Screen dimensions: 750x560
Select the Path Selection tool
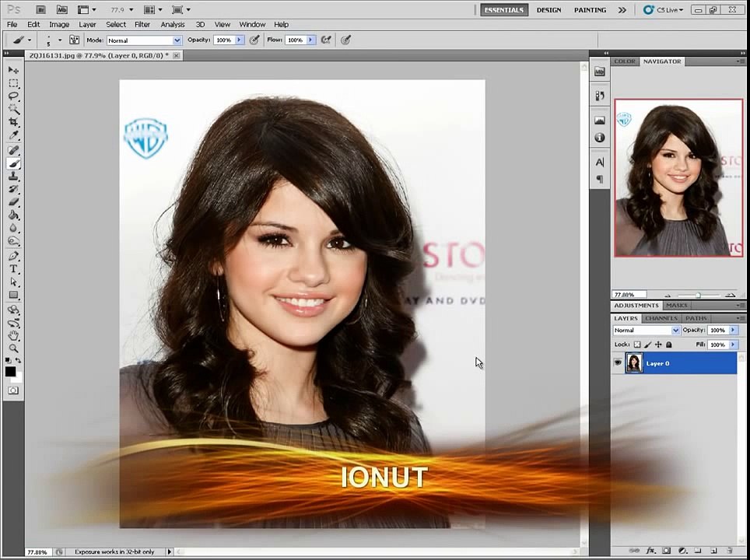[x=13, y=282]
